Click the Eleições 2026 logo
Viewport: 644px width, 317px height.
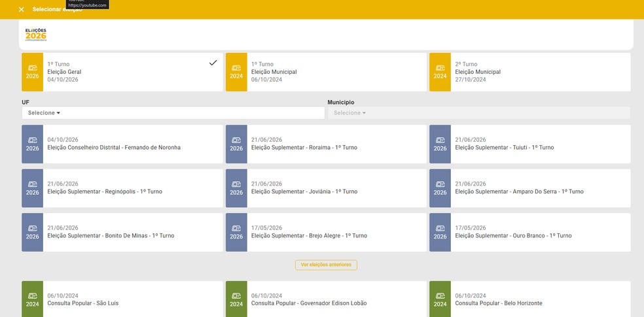pos(36,35)
